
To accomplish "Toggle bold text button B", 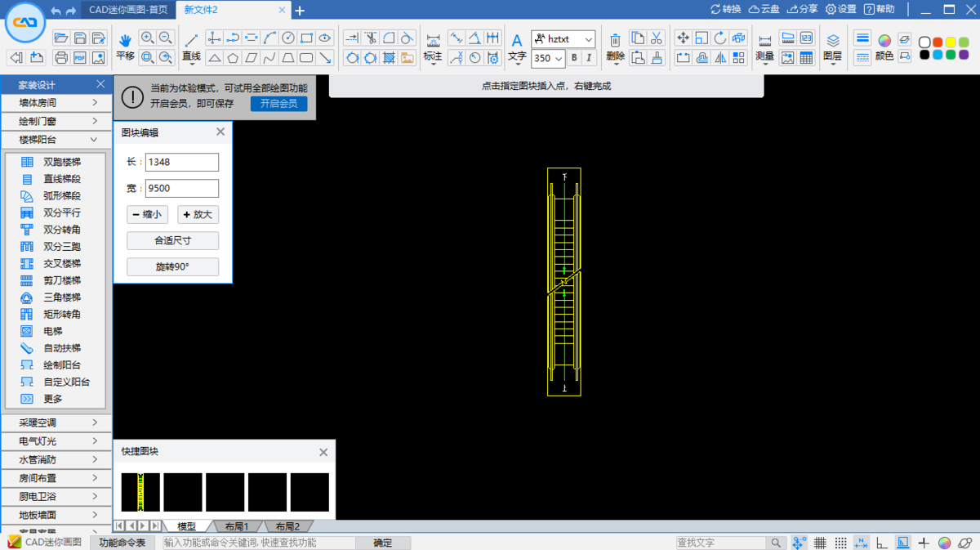I will pyautogui.click(x=574, y=58).
